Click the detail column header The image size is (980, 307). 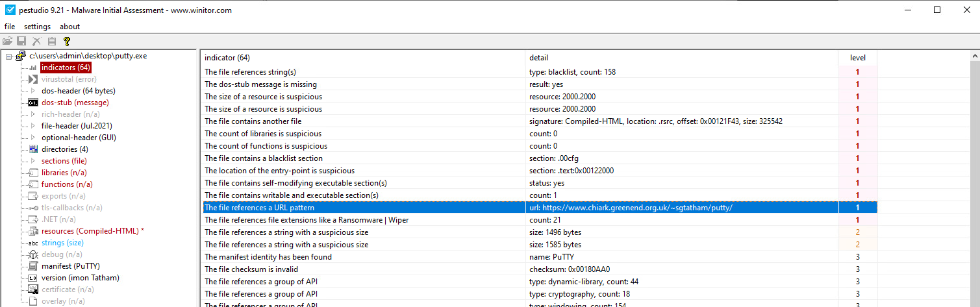(681, 58)
